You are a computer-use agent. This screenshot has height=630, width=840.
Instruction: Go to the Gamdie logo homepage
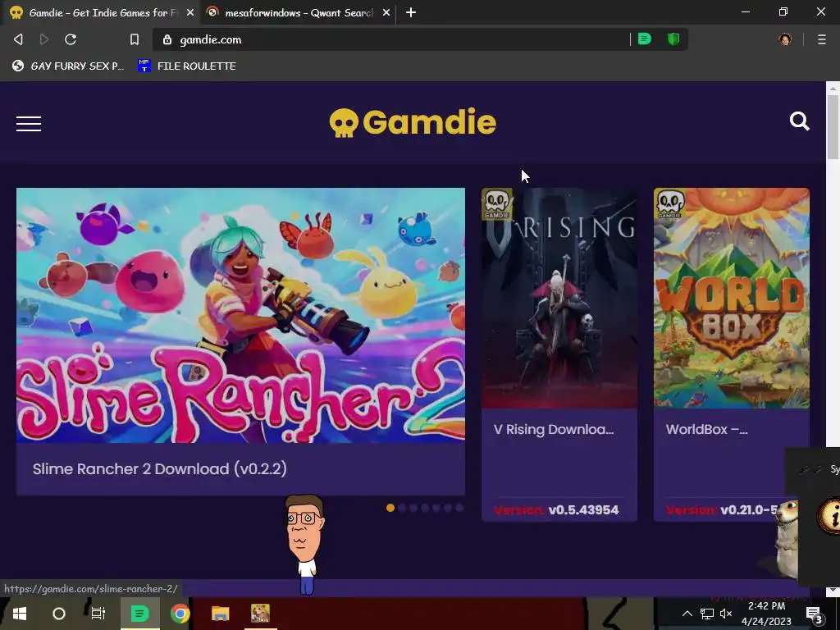coord(413,123)
